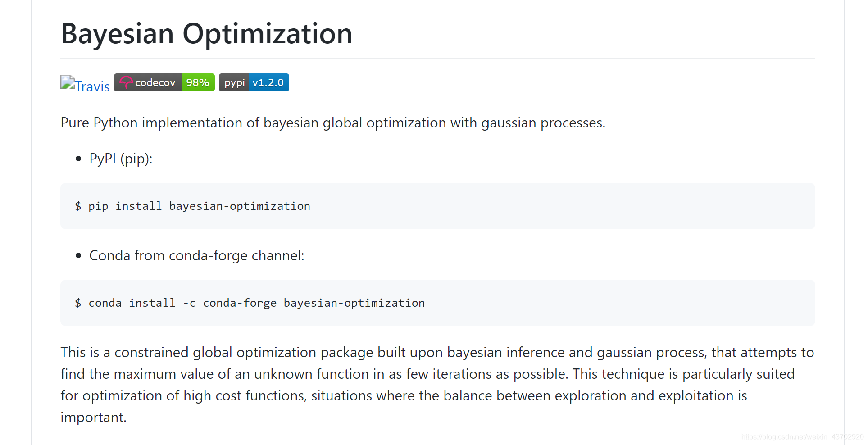This screenshot has height=445, width=868.
Task: Click the conda install conda-forge command block
Action: pyautogui.click(x=438, y=303)
